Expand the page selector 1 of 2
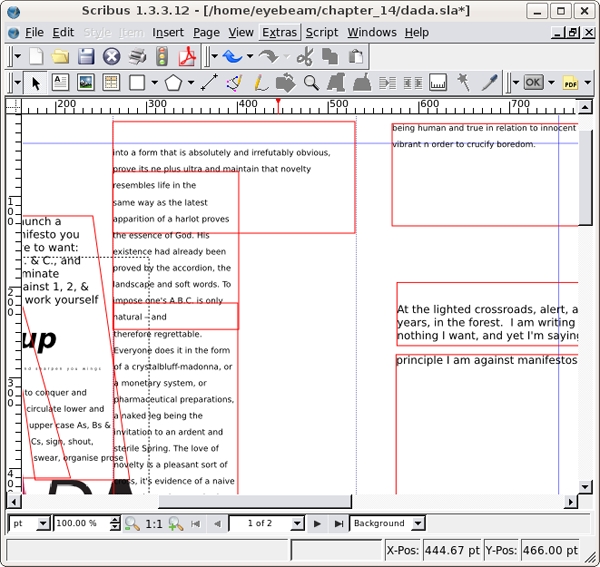Image resolution: width=600 pixels, height=567 pixels. coord(297,523)
